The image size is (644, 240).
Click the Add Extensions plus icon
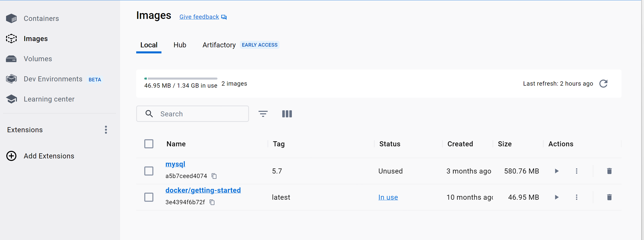point(11,156)
